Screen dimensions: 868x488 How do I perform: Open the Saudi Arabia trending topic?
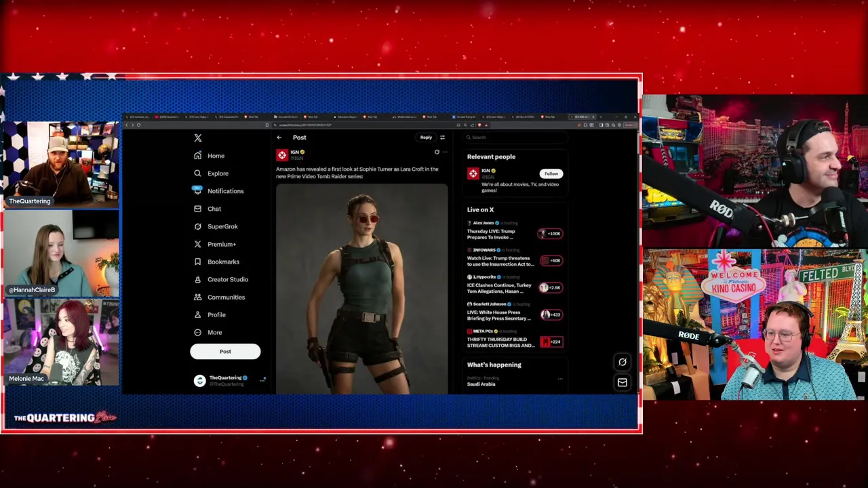pyautogui.click(x=481, y=384)
